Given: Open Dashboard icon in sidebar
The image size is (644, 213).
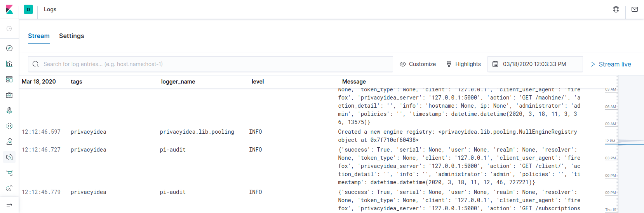Looking at the screenshot, I should click(x=9, y=79).
